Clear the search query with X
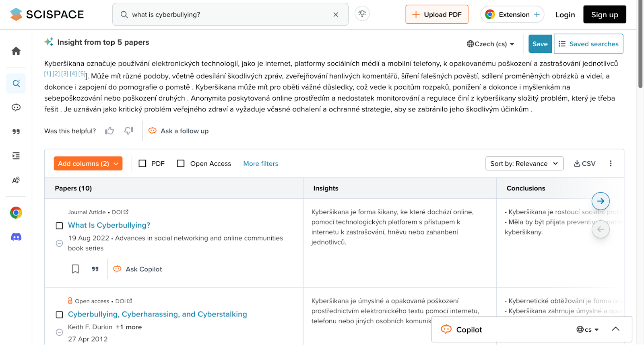This screenshot has width=644, height=345. (x=336, y=14)
